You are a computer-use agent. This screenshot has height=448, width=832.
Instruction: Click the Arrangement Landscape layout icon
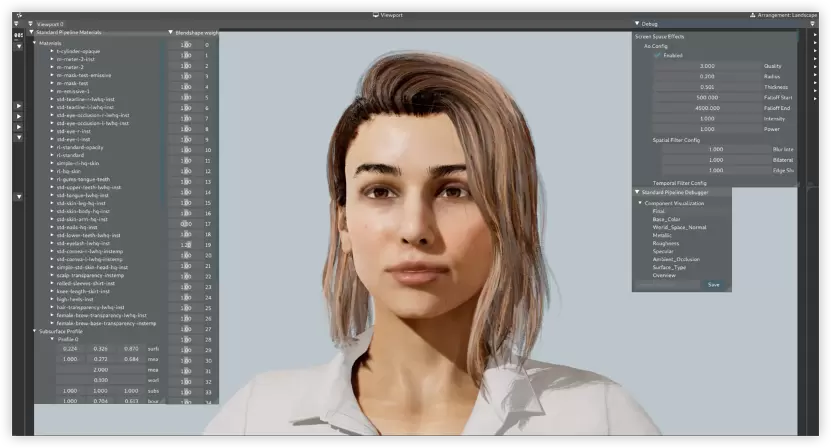[751, 15]
